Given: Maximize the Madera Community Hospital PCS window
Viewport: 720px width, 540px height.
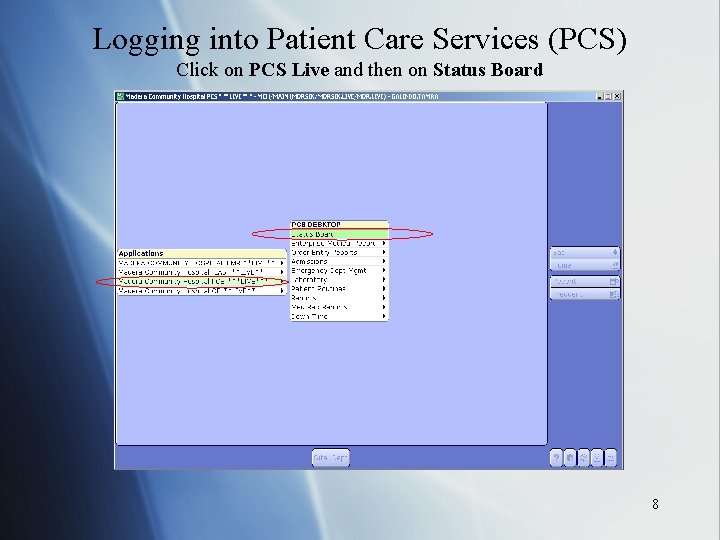Looking at the screenshot, I should (x=608, y=96).
